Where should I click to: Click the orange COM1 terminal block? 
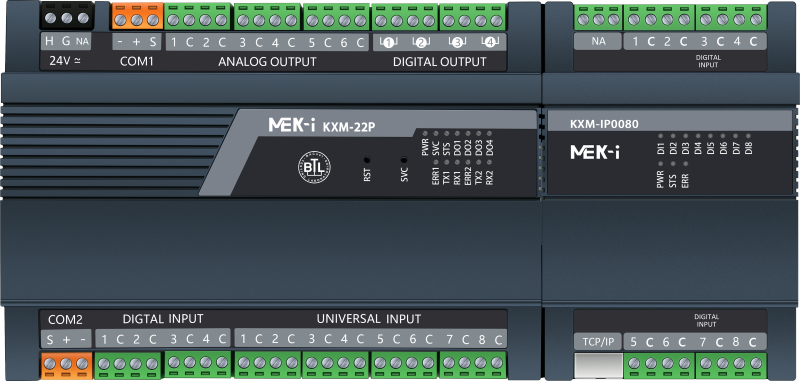[x=137, y=16]
